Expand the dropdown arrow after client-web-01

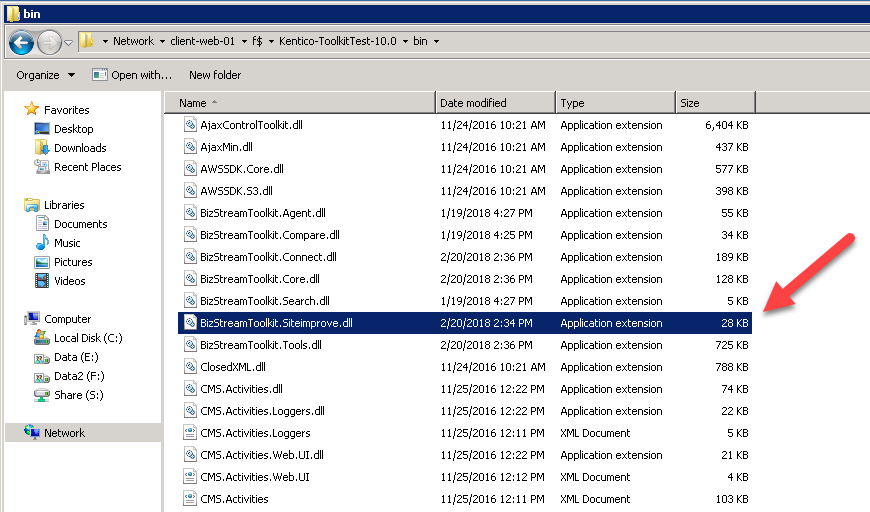(x=244, y=42)
